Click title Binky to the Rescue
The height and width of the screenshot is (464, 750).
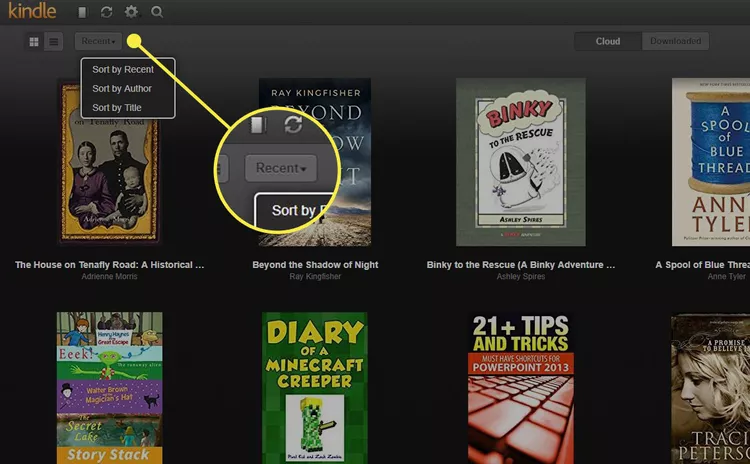point(521,265)
